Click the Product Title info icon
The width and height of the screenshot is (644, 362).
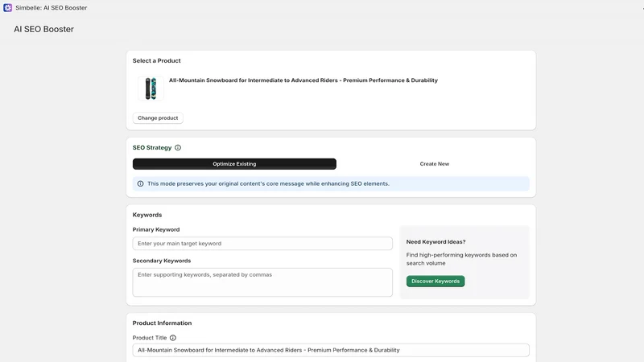tap(173, 338)
